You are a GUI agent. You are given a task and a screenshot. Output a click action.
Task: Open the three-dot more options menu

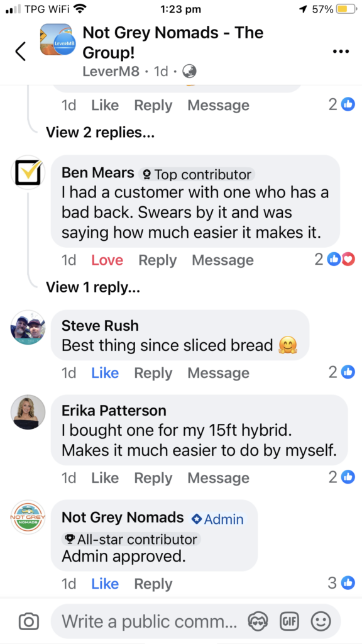(341, 52)
